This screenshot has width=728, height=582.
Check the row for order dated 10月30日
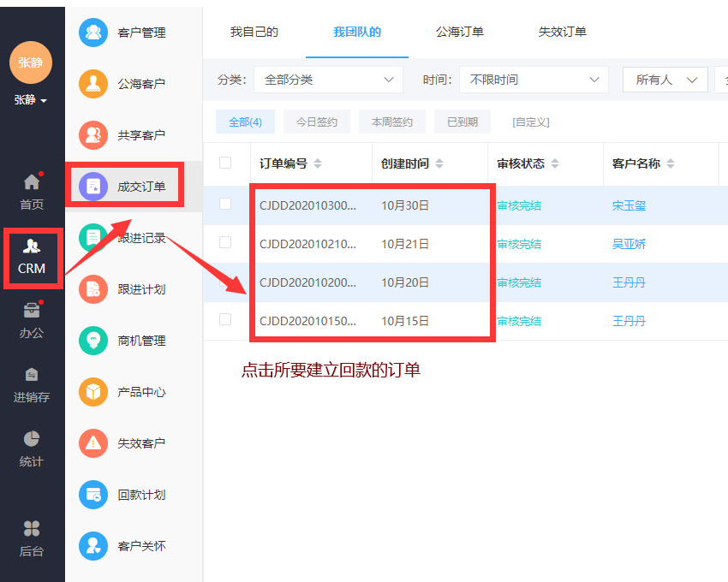click(x=225, y=204)
